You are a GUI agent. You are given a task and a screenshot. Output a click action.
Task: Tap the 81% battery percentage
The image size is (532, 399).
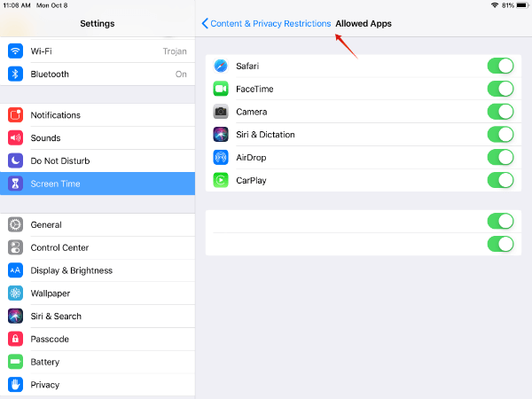(508, 5)
